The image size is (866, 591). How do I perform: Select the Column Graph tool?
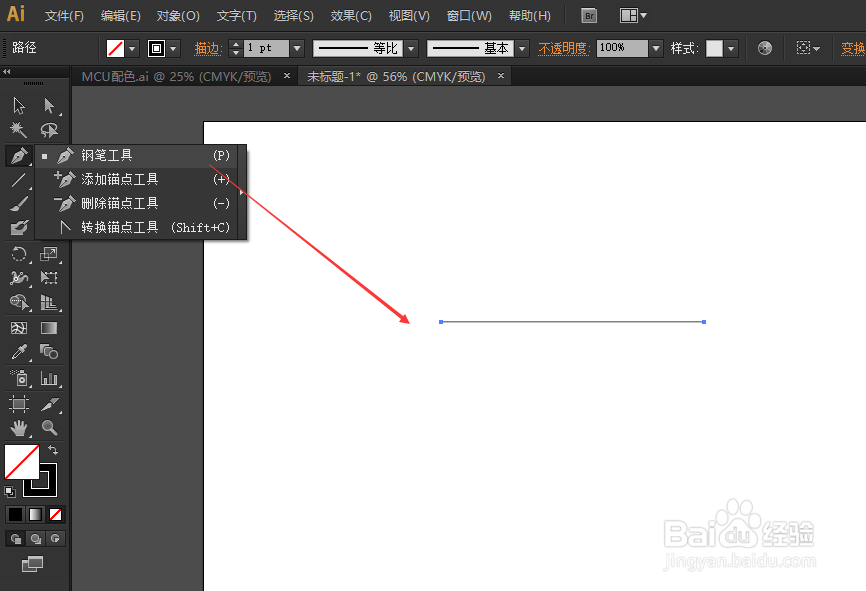pos(49,378)
